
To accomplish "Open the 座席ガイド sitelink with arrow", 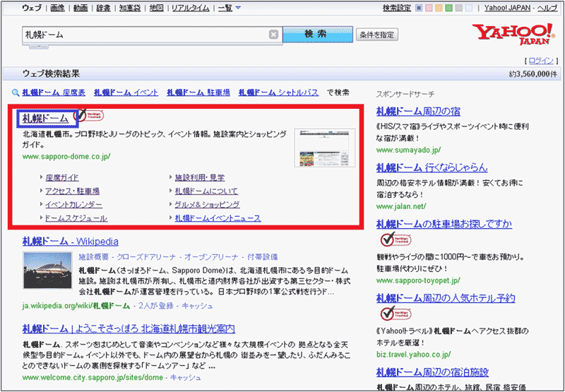I will click(x=61, y=178).
